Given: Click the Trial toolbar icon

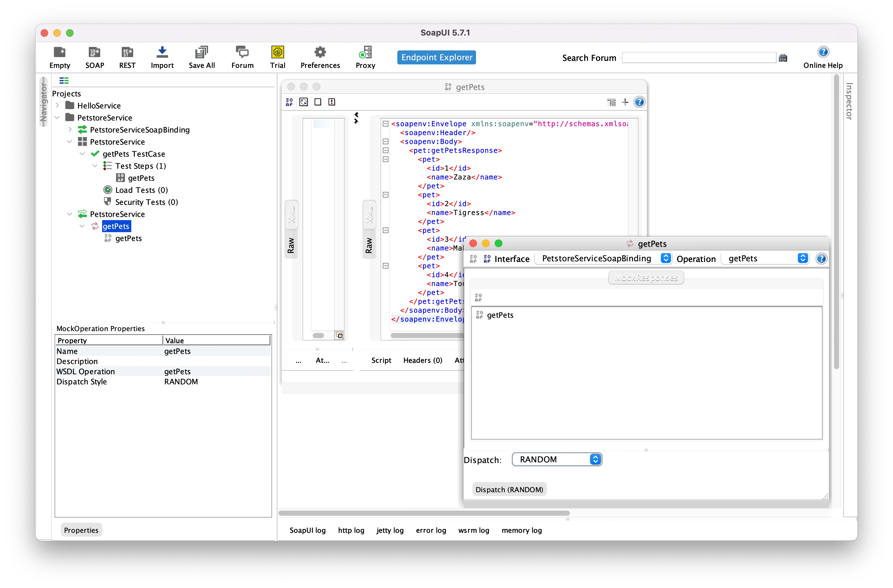Looking at the screenshot, I should click(277, 52).
